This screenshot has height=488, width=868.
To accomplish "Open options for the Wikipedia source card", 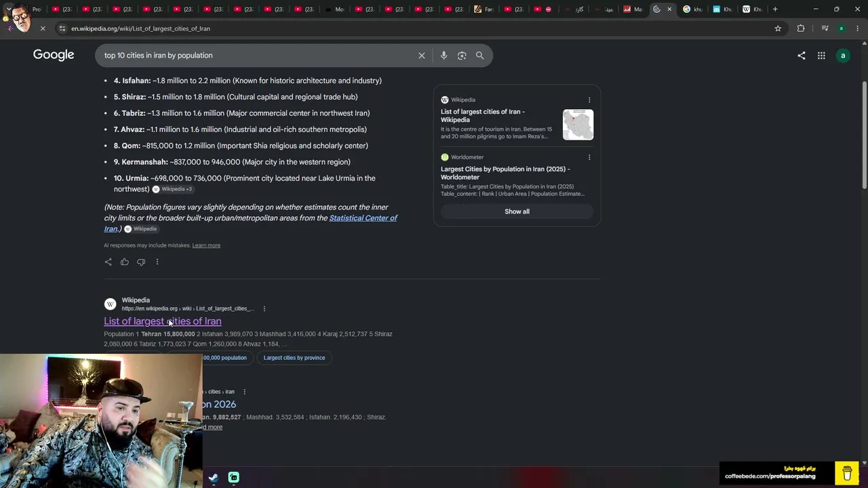I will coord(589,100).
